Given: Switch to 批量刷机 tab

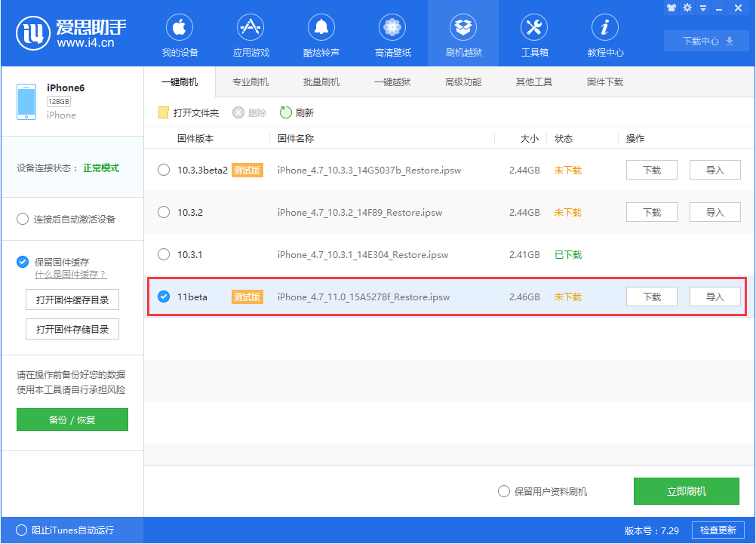Looking at the screenshot, I should click(x=321, y=82).
